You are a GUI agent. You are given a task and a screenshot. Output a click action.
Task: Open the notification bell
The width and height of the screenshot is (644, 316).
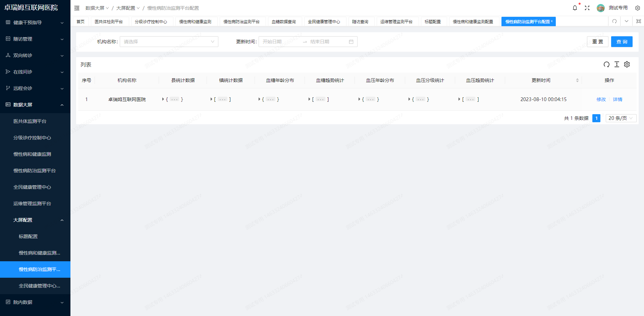(575, 8)
